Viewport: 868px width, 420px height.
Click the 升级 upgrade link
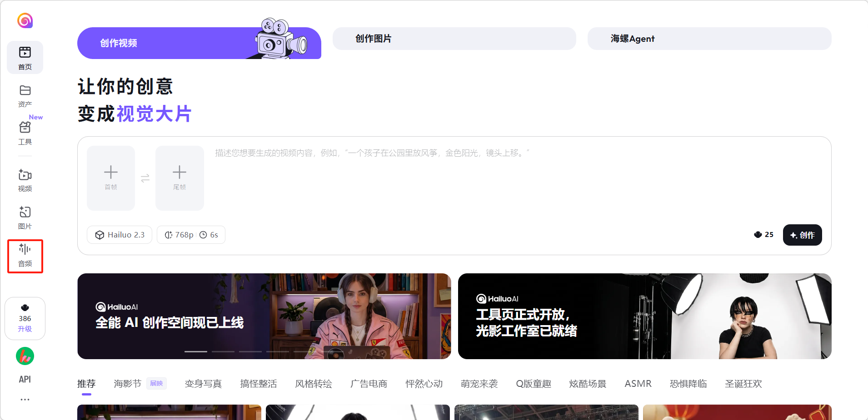(x=25, y=329)
